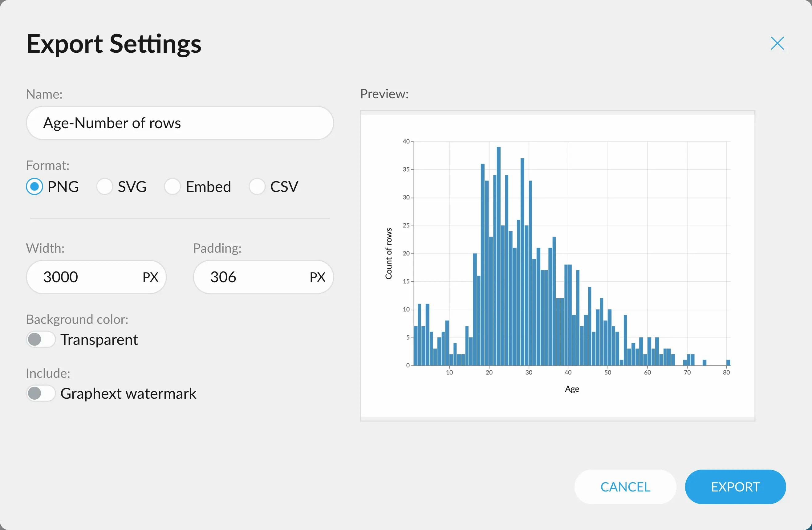Viewport: 812px width, 530px height.
Task: Click the Count of rows axis label
Action: (389, 254)
